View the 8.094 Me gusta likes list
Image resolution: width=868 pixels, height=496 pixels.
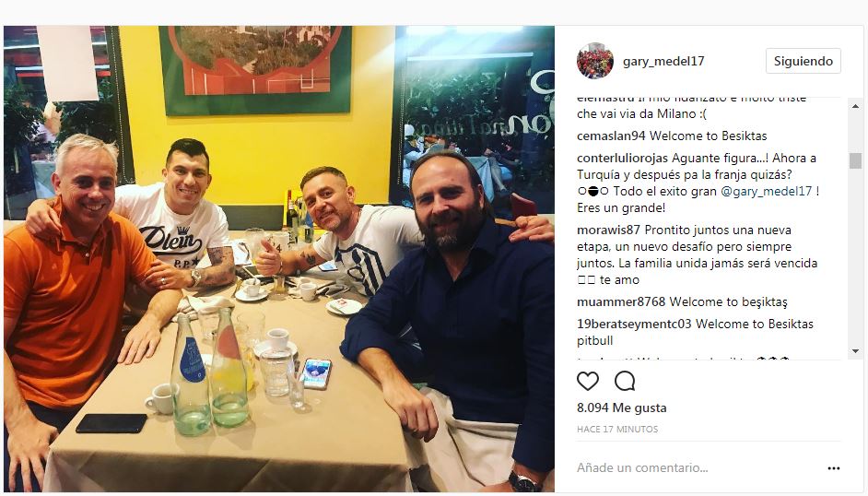click(622, 408)
